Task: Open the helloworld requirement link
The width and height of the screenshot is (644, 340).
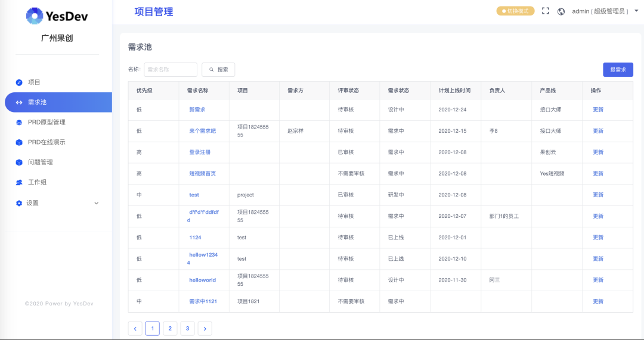Action: tap(203, 280)
